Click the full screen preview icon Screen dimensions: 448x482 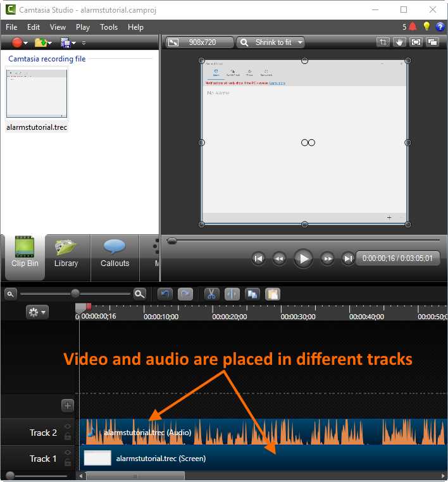click(416, 42)
